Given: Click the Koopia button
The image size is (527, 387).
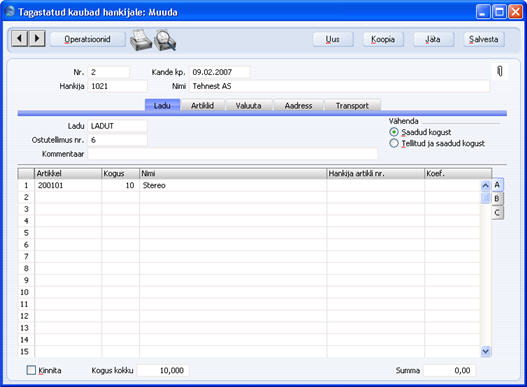Looking at the screenshot, I should [x=383, y=39].
